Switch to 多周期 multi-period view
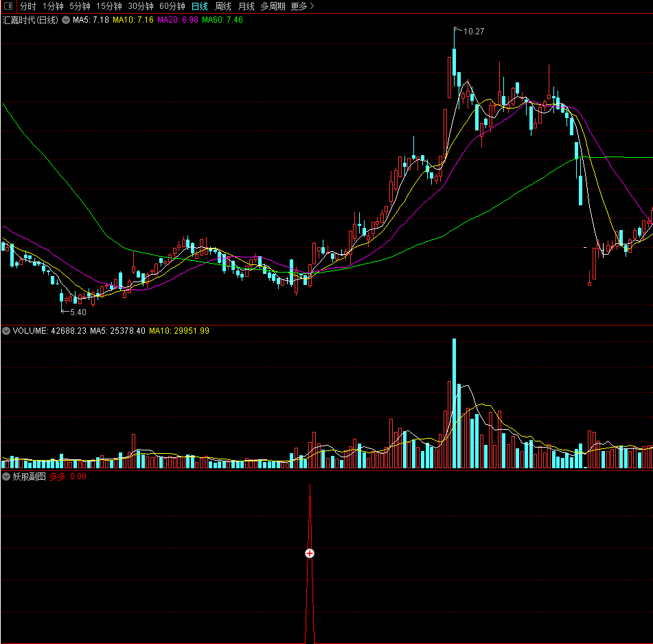This screenshot has width=653, height=644. pyautogui.click(x=273, y=6)
